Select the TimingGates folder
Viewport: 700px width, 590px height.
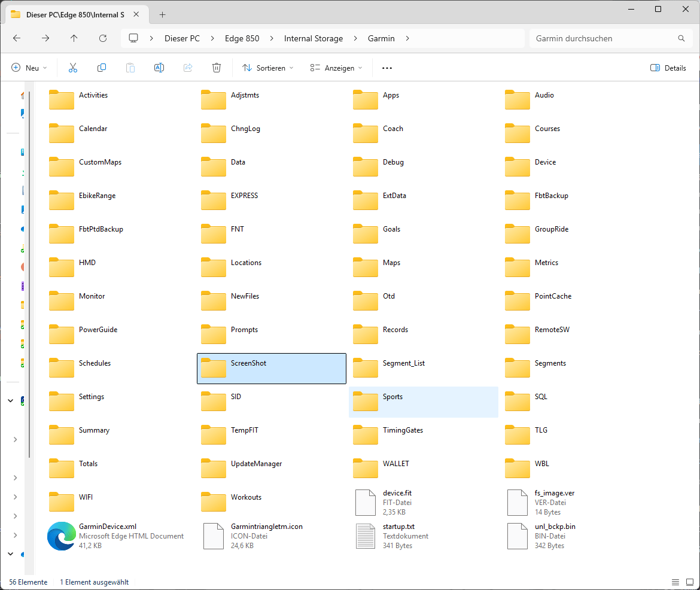[x=423, y=436]
